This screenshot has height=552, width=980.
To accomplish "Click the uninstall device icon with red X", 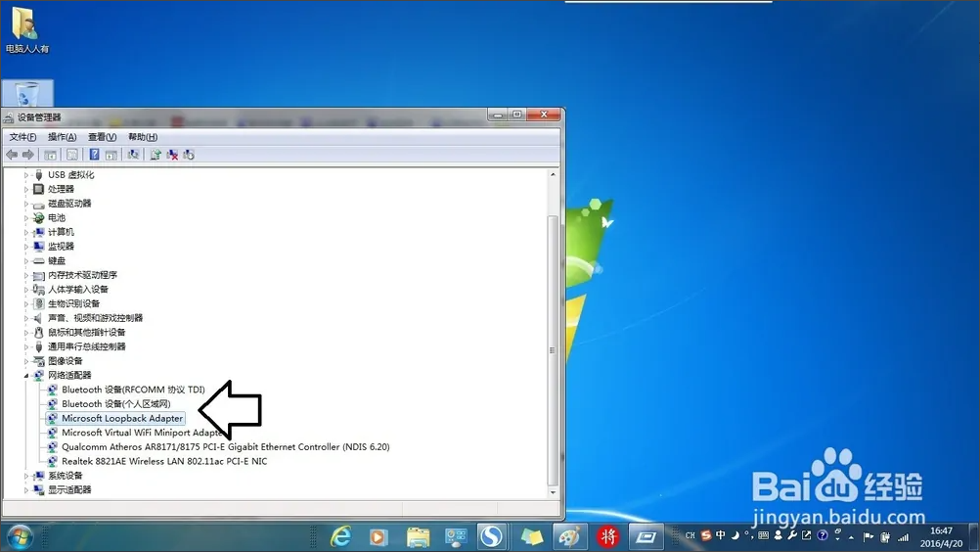I will (172, 155).
